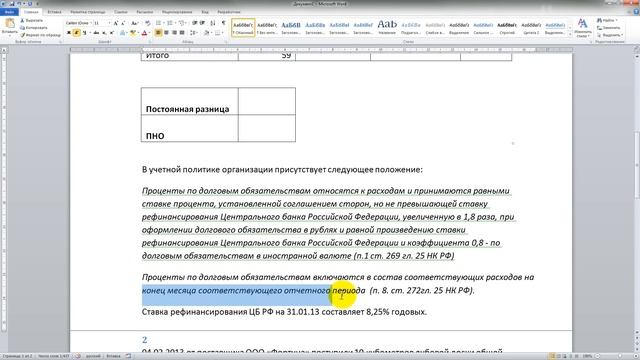Toggle Italic formatting

tap(76, 33)
